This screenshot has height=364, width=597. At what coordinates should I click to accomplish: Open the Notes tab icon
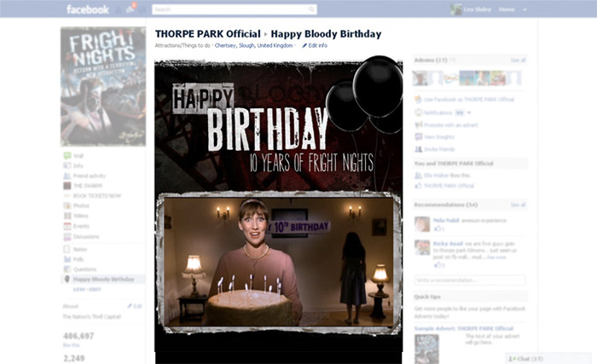point(67,249)
